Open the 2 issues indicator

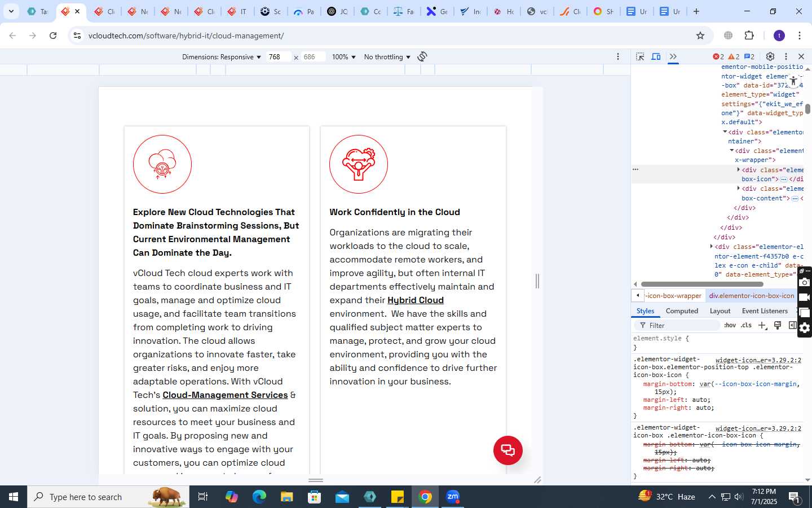point(749,56)
